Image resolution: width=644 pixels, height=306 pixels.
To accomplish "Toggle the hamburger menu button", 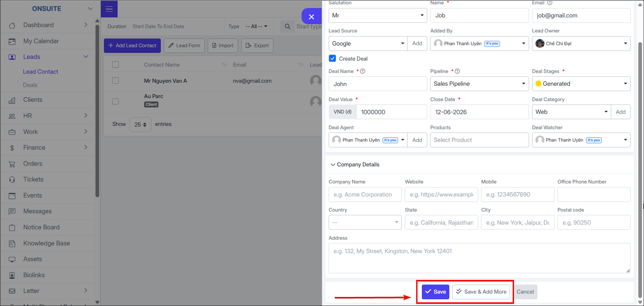I will pyautogui.click(x=109, y=9).
